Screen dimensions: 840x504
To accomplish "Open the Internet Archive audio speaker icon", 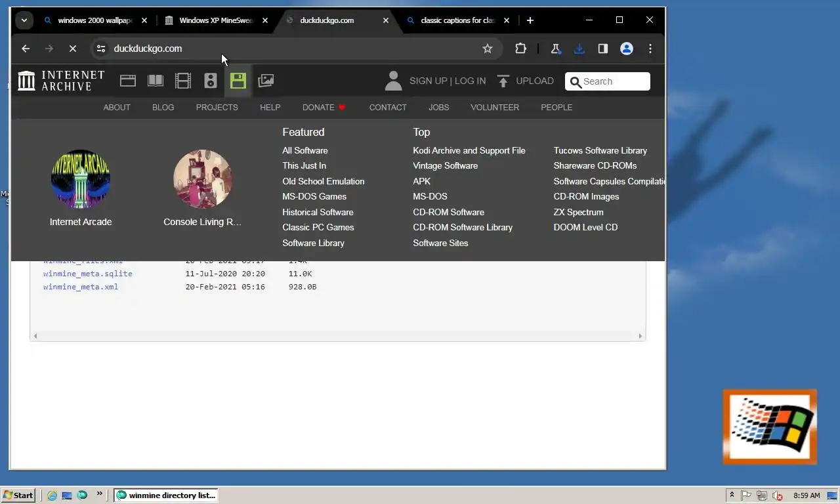I will (211, 81).
